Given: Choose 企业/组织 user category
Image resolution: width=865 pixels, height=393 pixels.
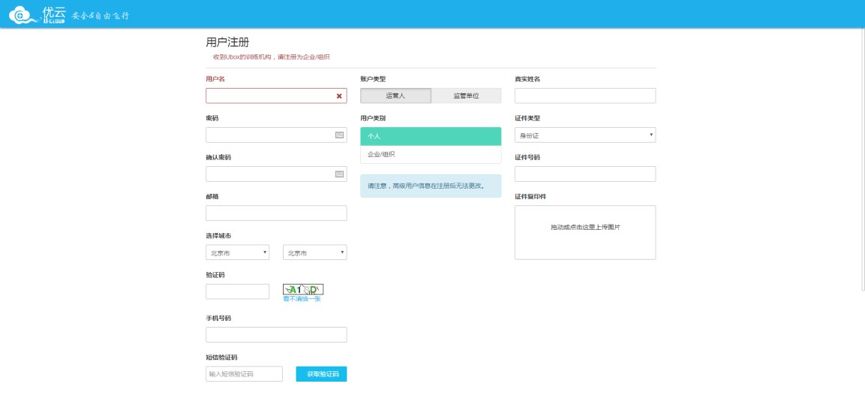Looking at the screenshot, I should click(431, 155).
